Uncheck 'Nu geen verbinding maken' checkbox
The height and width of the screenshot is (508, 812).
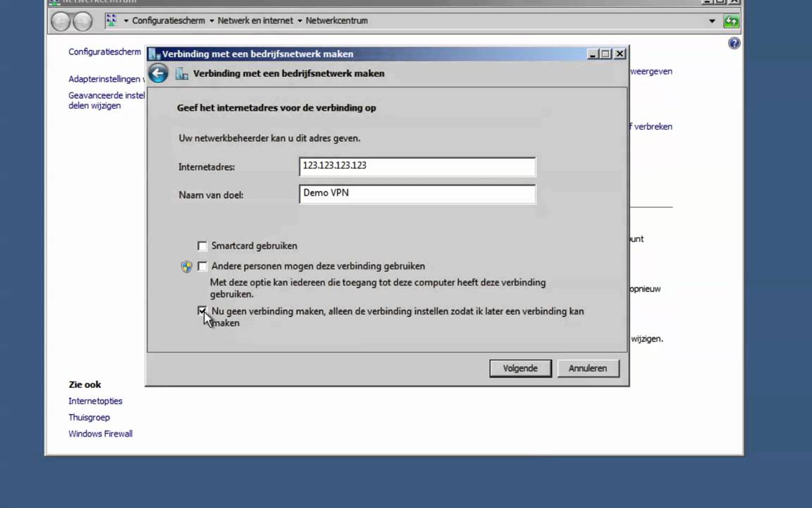[x=202, y=311]
